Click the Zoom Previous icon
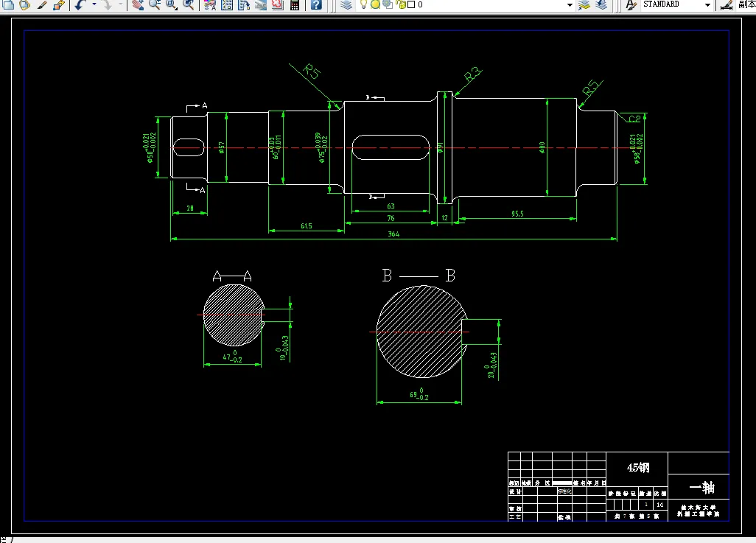 coord(189,5)
